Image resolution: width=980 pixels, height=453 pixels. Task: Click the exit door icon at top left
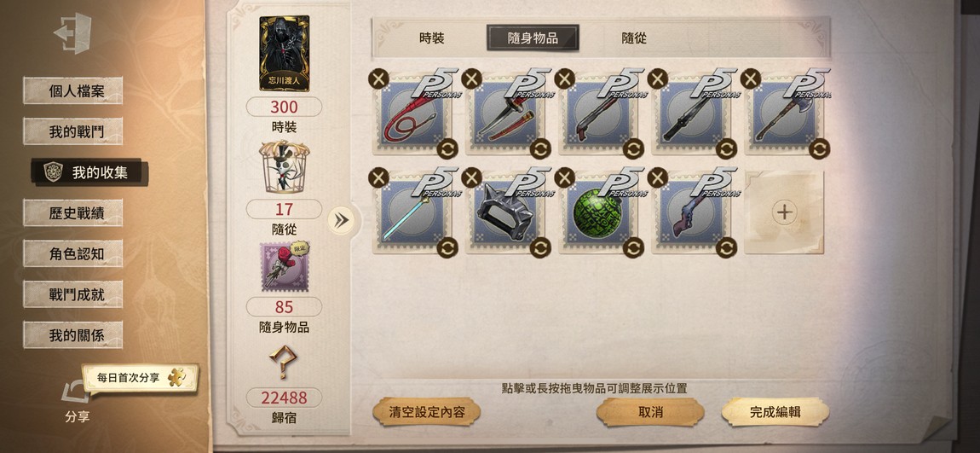(x=74, y=33)
